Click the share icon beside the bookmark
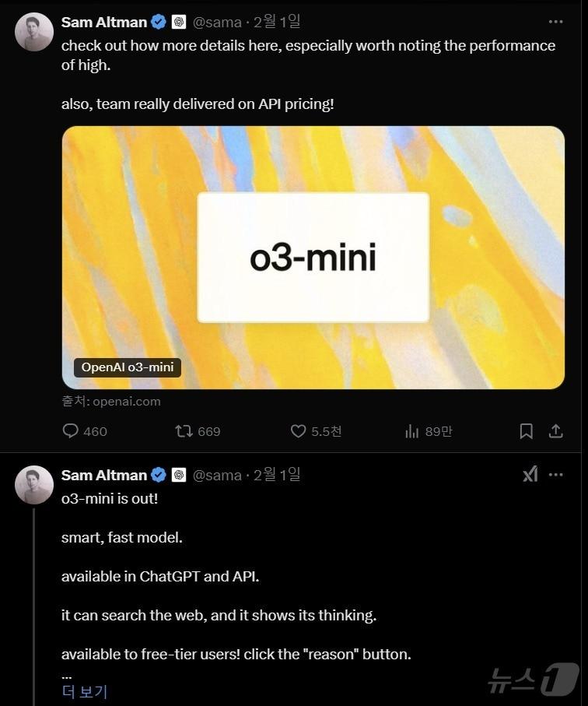Viewport: 588px width, 706px height. click(x=555, y=430)
